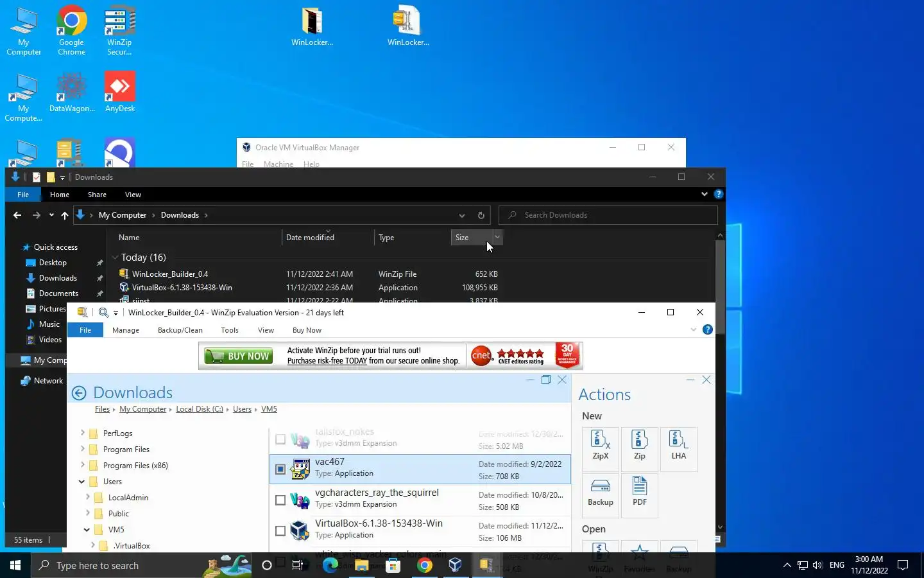
Task: Click Local Disk (C:) breadcrumb link
Action: [x=200, y=409]
